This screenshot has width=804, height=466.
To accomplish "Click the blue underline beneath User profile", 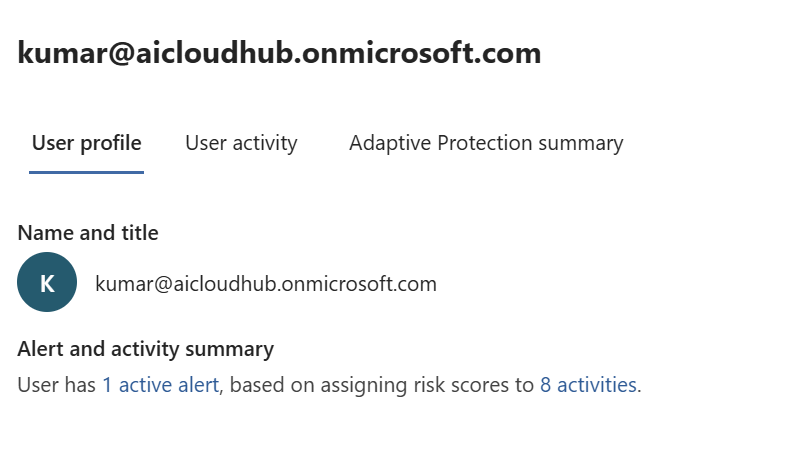I will [86, 172].
